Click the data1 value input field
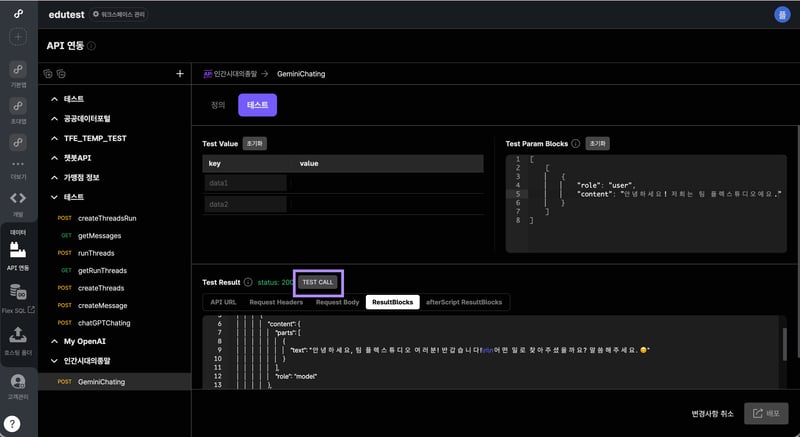 [386, 183]
